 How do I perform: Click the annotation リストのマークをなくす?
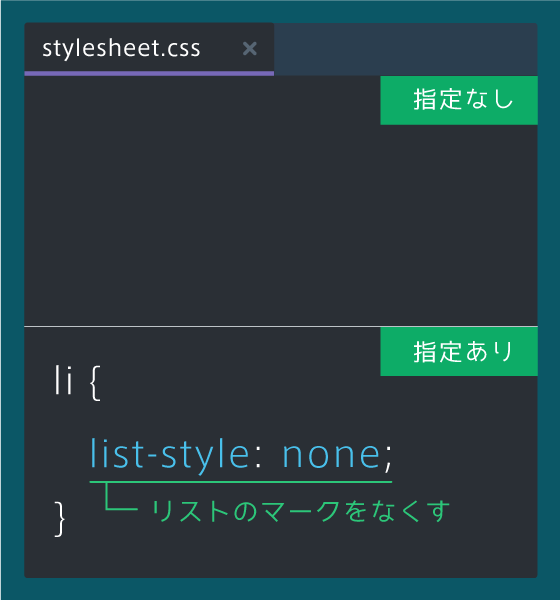click(x=301, y=511)
